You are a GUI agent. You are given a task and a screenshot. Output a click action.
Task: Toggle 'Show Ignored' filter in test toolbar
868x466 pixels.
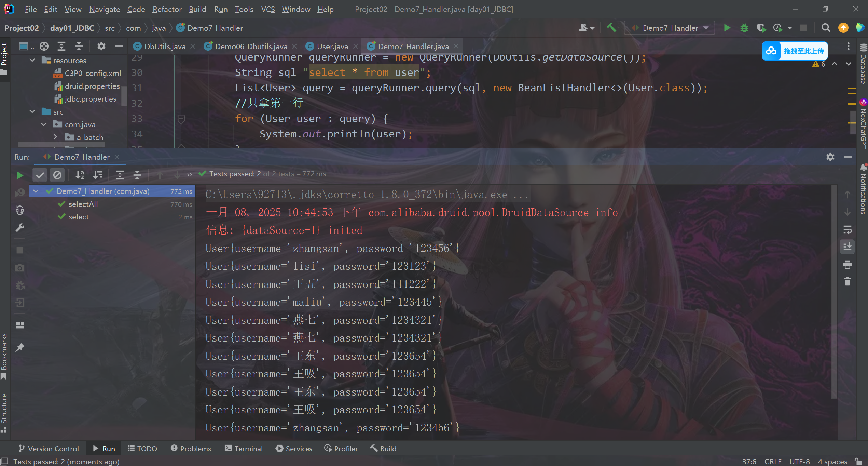click(x=57, y=175)
